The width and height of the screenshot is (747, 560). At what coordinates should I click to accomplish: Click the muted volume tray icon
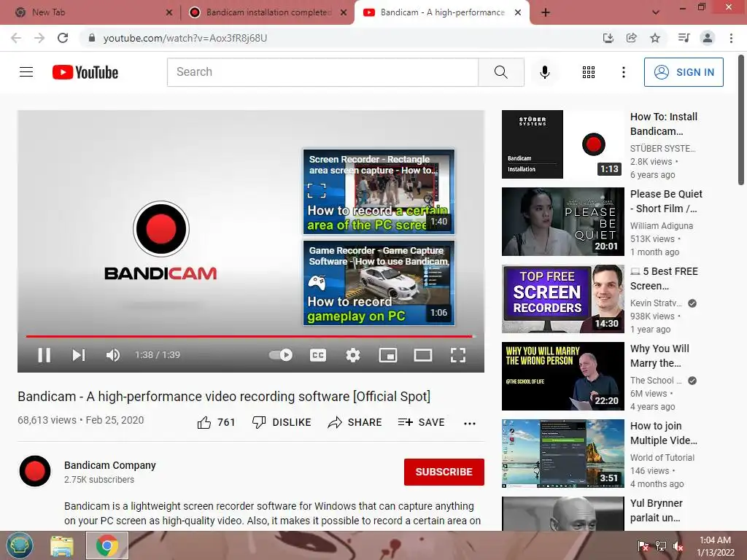pos(678,546)
